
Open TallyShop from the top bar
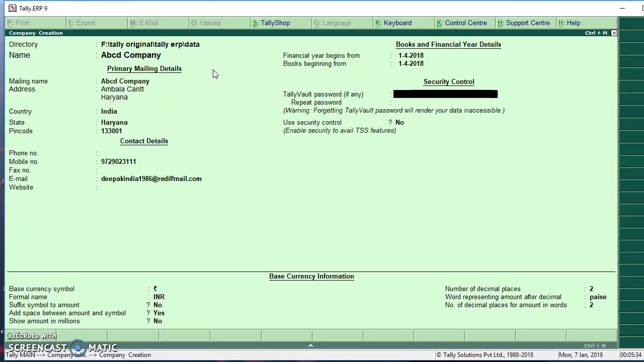tap(281, 23)
